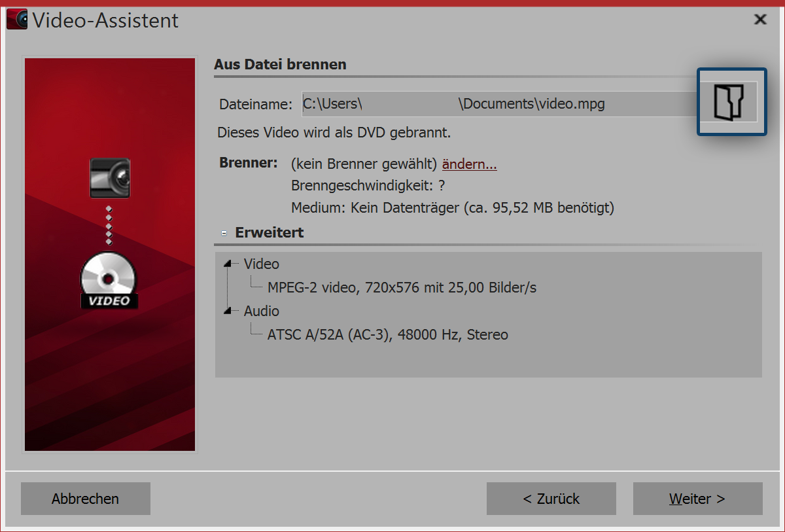Click the Audio label in the tree
Screen dimensions: 785x532
click(x=261, y=311)
